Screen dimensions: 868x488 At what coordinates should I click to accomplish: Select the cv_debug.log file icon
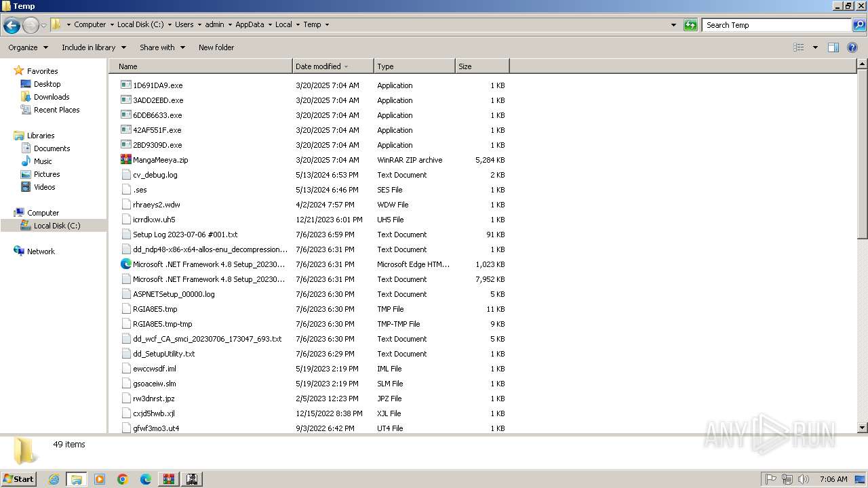click(126, 175)
